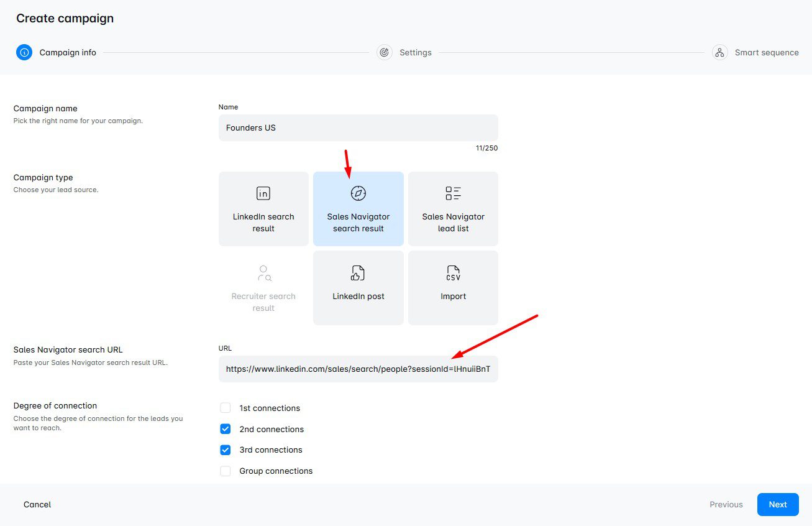Image resolution: width=812 pixels, height=526 pixels.
Task: Click the CSV Import file icon
Action: pos(454,273)
